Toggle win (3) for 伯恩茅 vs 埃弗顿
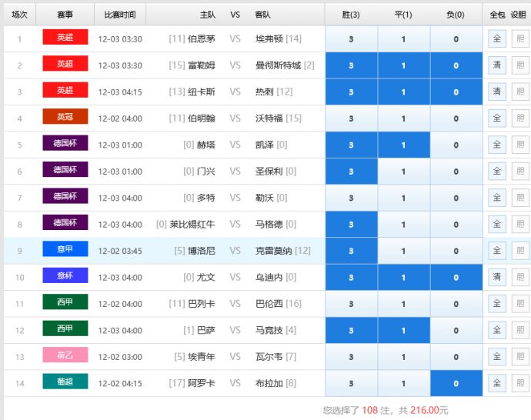Image resolution: width=531 pixels, height=420 pixels. tap(351, 39)
